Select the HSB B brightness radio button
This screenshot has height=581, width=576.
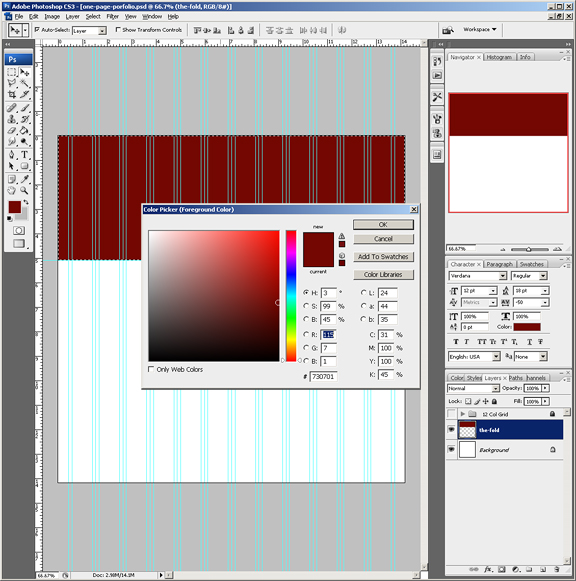pos(306,319)
